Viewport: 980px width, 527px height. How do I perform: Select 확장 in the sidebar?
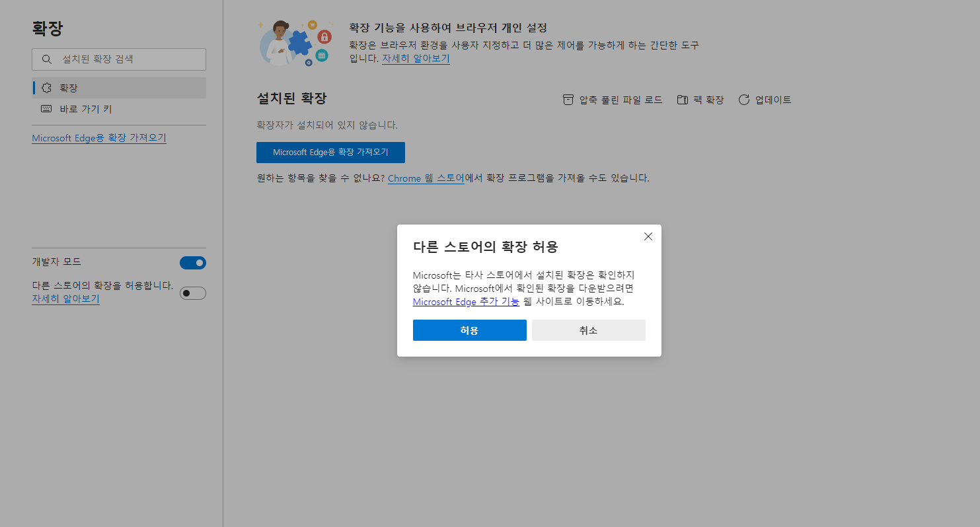pyautogui.click(x=119, y=87)
